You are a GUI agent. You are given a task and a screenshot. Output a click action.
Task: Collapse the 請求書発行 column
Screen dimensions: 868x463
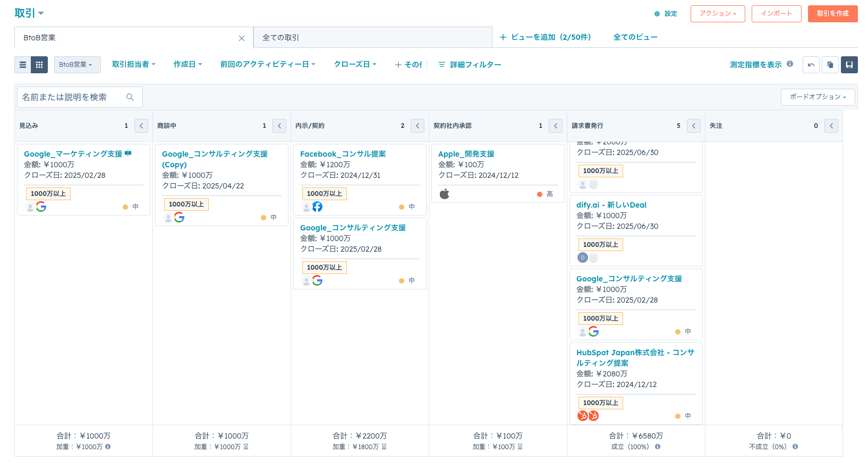click(694, 126)
